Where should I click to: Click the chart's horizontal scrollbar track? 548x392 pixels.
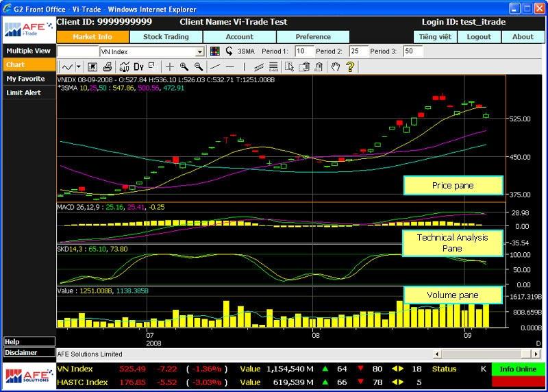point(486,354)
